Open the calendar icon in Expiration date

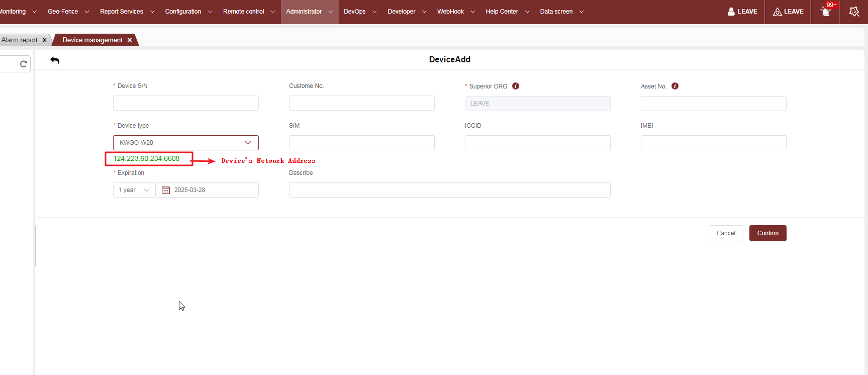[x=166, y=190]
